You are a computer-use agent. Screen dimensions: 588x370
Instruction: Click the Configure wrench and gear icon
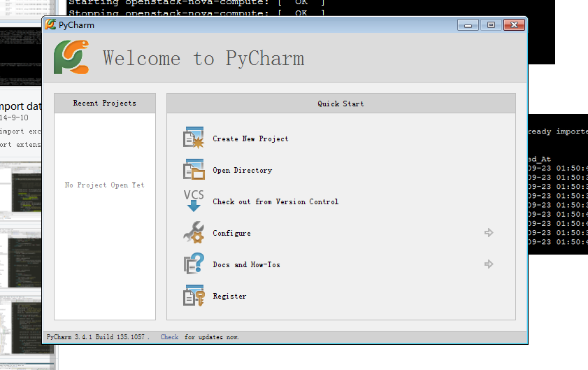[194, 232]
